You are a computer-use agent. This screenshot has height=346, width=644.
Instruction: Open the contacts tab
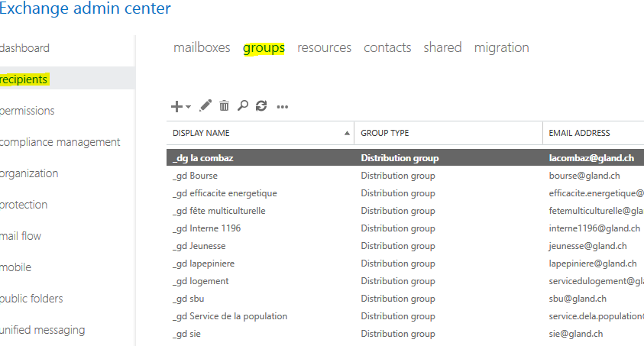tap(387, 47)
